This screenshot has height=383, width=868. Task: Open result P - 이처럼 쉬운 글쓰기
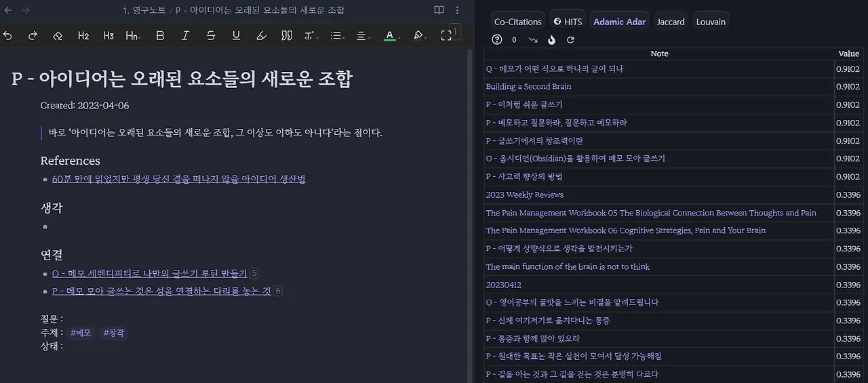tap(524, 104)
